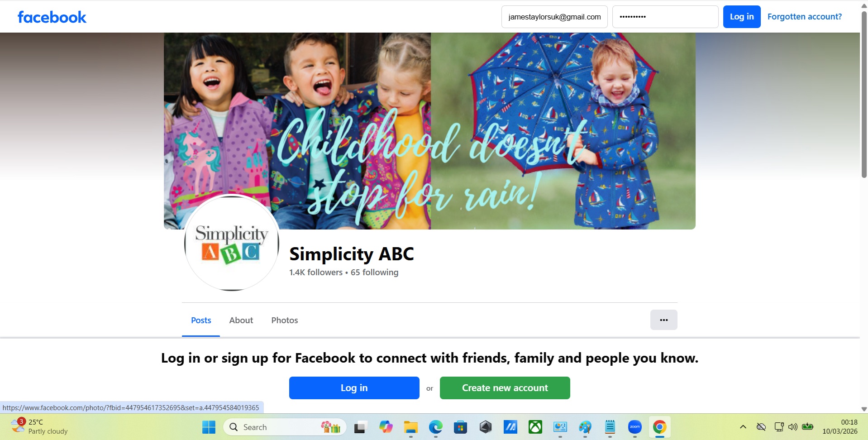Screen dimensions: 868x440
Task: Open Microsoft Store taskbar icon
Action: 460,427
